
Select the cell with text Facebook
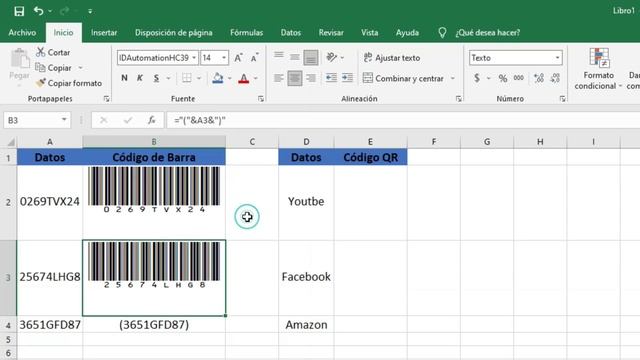point(306,277)
